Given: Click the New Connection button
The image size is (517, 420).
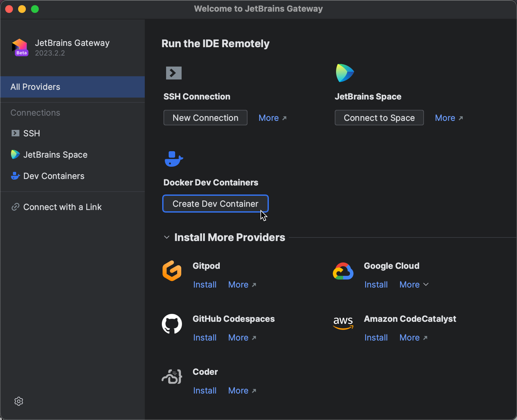Looking at the screenshot, I should (206, 118).
